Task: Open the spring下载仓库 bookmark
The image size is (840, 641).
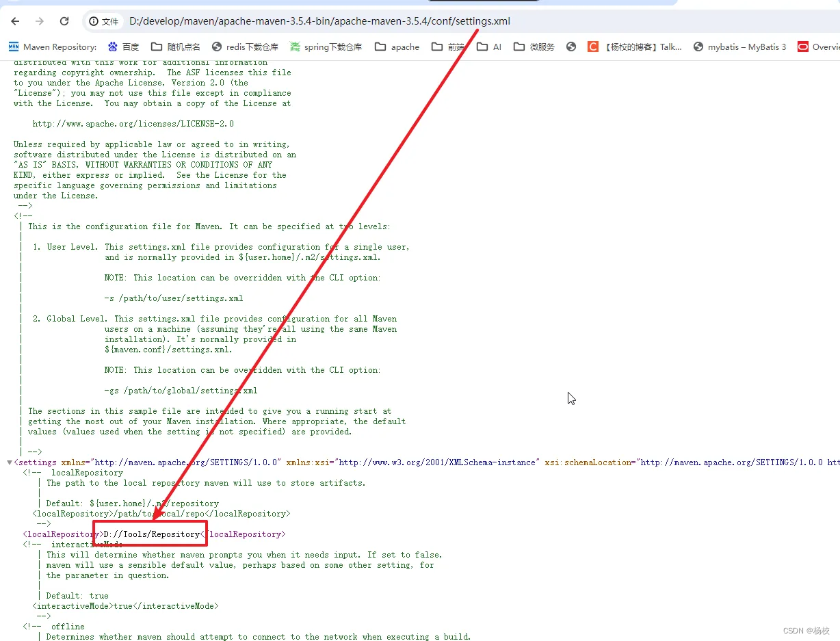Action: (x=326, y=47)
